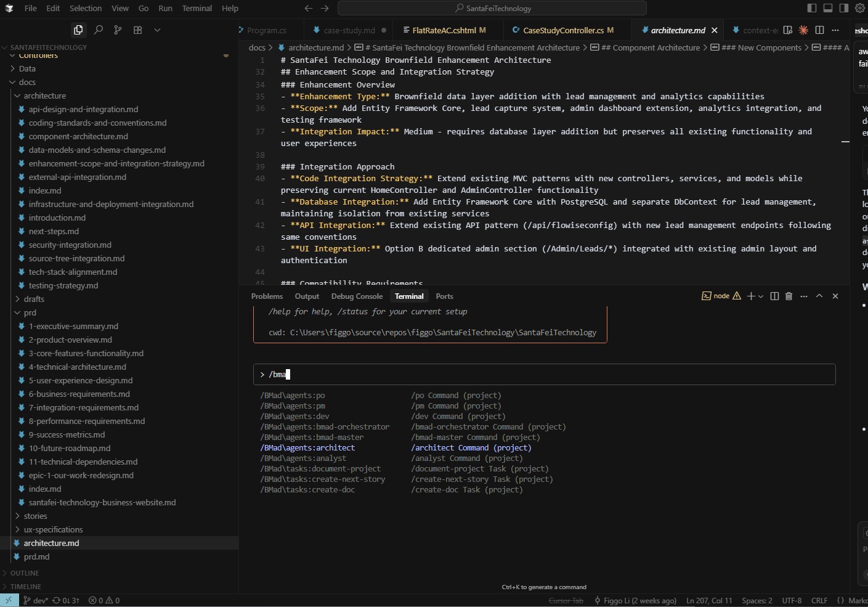Switch to the Problems panel tab
Viewport: 868px width, 607px height.
pyautogui.click(x=267, y=296)
